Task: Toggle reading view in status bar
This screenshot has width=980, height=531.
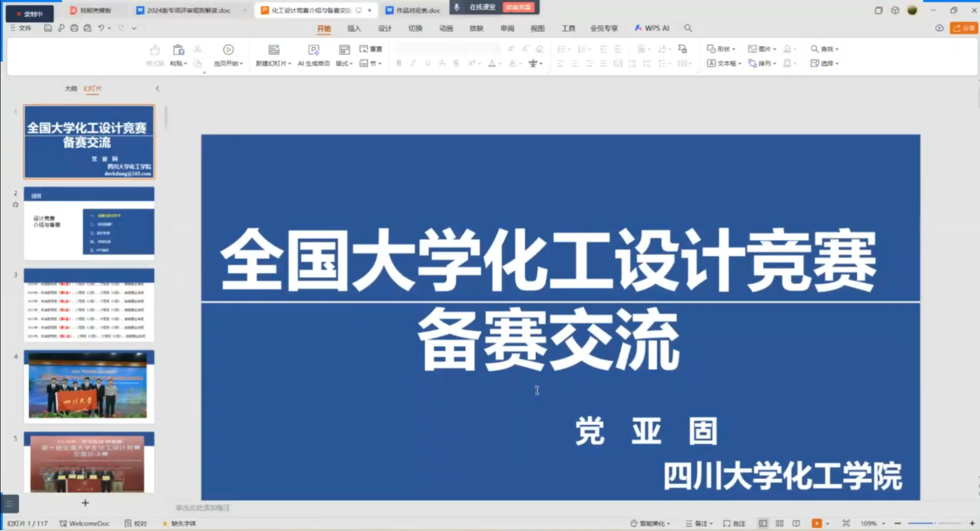Action: click(796, 523)
